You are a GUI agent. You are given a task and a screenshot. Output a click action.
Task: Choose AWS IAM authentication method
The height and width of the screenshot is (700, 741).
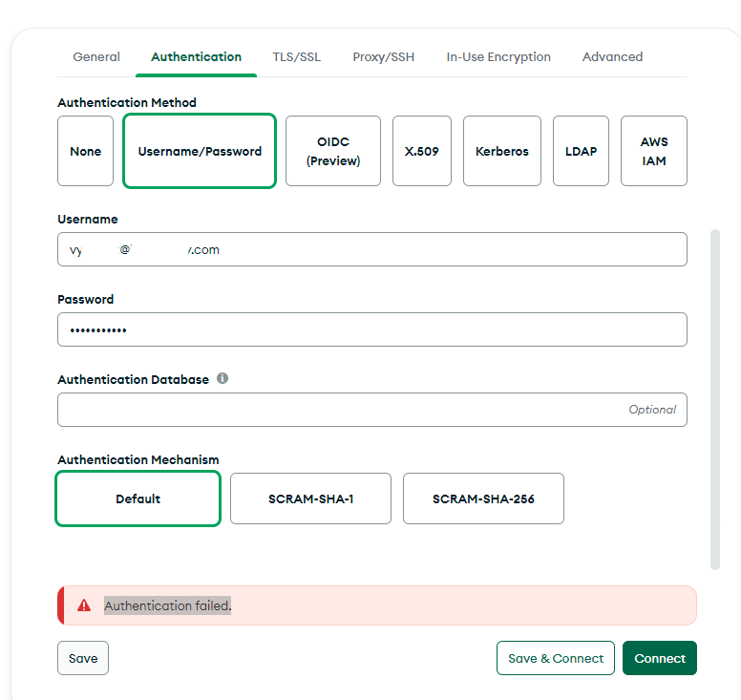pos(654,151)
